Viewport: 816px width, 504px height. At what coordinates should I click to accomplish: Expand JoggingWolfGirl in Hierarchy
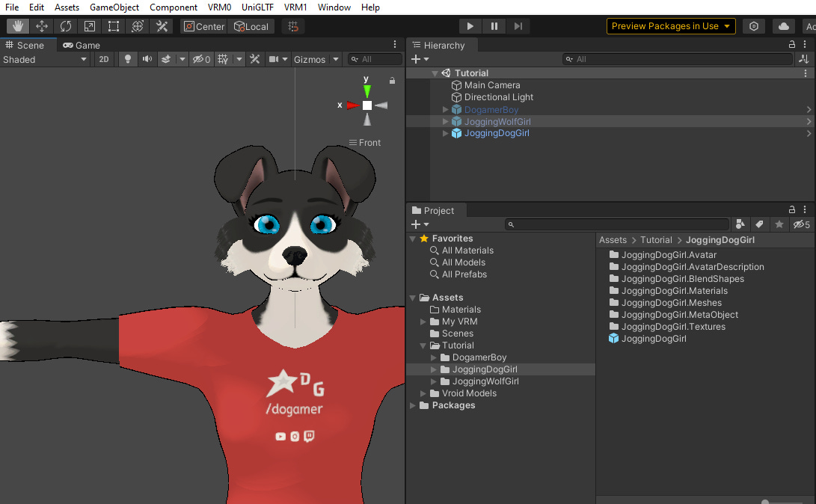(x=445, y=121)
